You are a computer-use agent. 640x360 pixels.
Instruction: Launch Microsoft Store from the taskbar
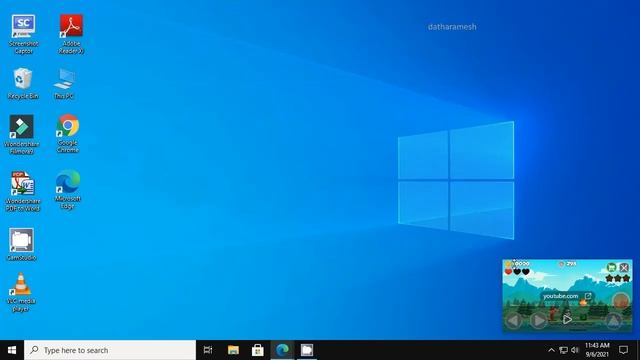pyautogui.click(x=258, y=350)
